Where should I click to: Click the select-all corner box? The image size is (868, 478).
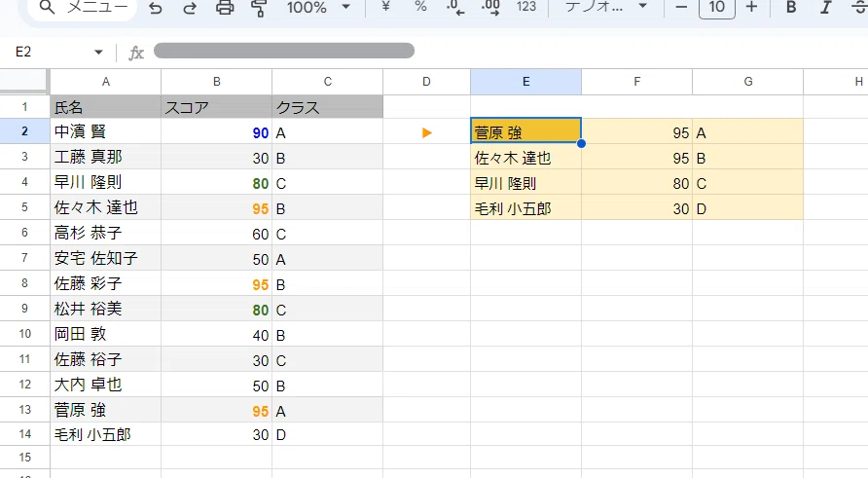coord(25,82)
